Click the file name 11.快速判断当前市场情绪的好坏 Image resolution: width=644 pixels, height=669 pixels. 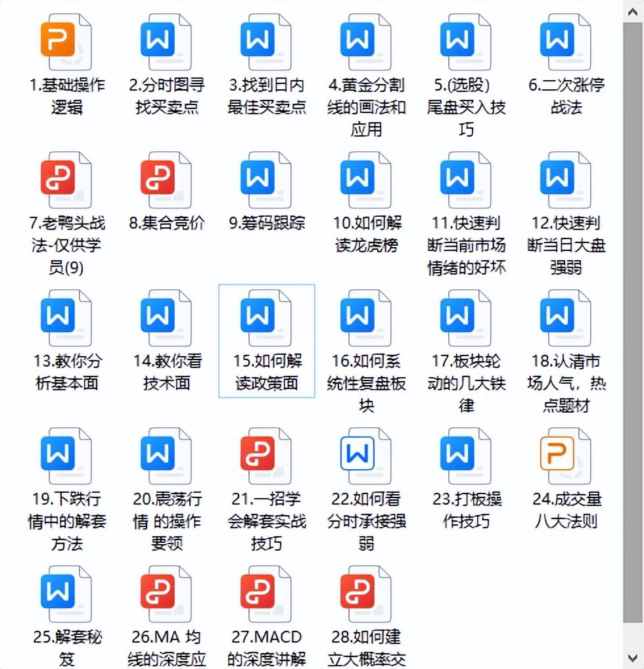pos(466,245)
